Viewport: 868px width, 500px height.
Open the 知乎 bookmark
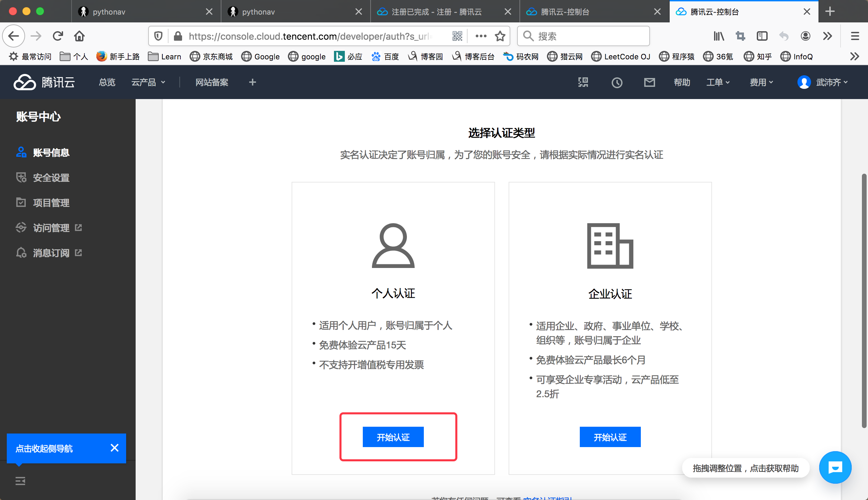click(x=757, y=56)
